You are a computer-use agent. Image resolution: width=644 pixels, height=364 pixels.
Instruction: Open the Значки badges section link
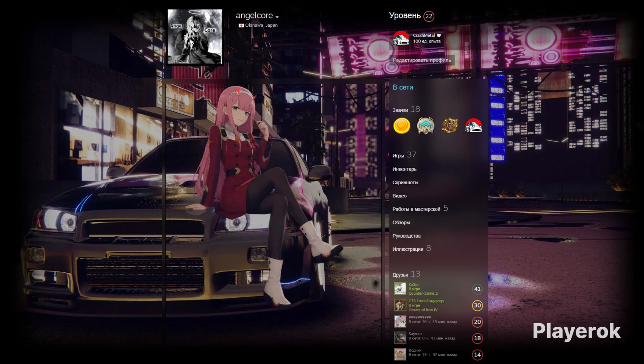tap(400, 110)
